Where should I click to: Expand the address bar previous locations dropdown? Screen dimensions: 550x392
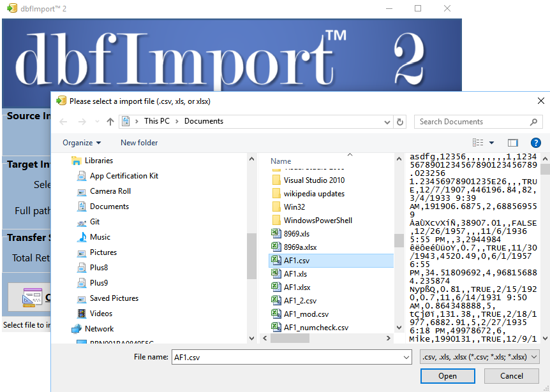387,122
